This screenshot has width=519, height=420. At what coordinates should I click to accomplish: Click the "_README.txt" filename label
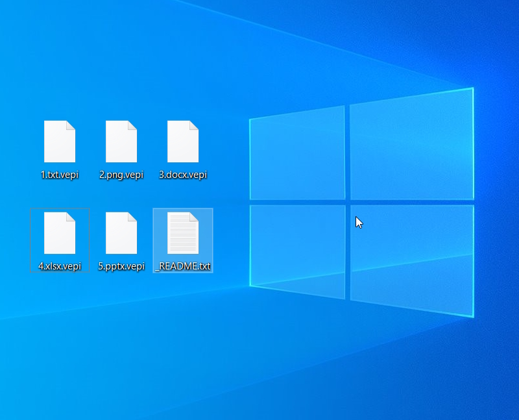coord(183,266)
